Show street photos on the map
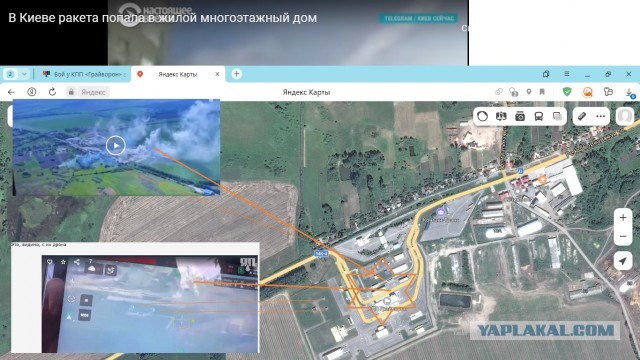640x360 pixels. tap(520, 116)
